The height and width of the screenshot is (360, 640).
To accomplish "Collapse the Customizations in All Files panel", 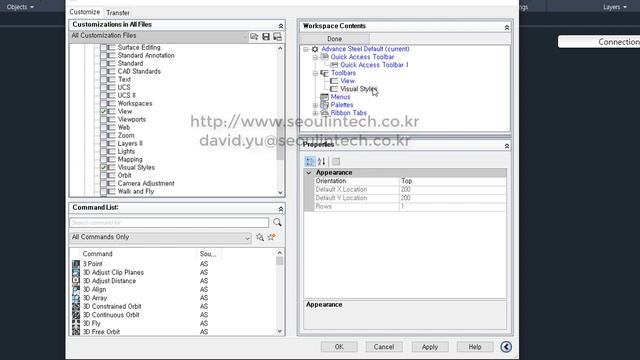I will pyautogui.click(x=281, y=25).
